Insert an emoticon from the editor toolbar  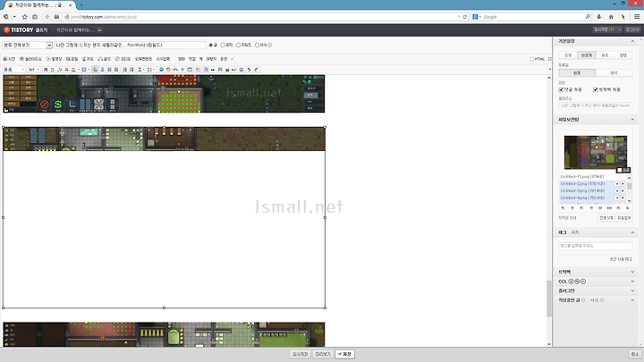[168, 70]
